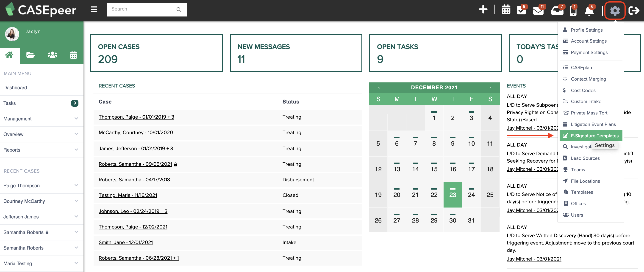Open the Open Cases 209 card
The image size is (644, 272).
[156, 53]
